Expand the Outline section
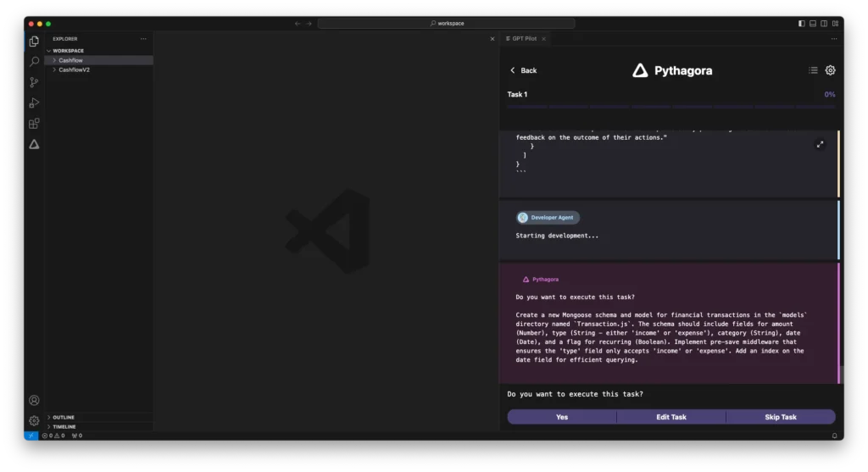The height and width of the screenshot is (472, 868). (x=64, y=417)
